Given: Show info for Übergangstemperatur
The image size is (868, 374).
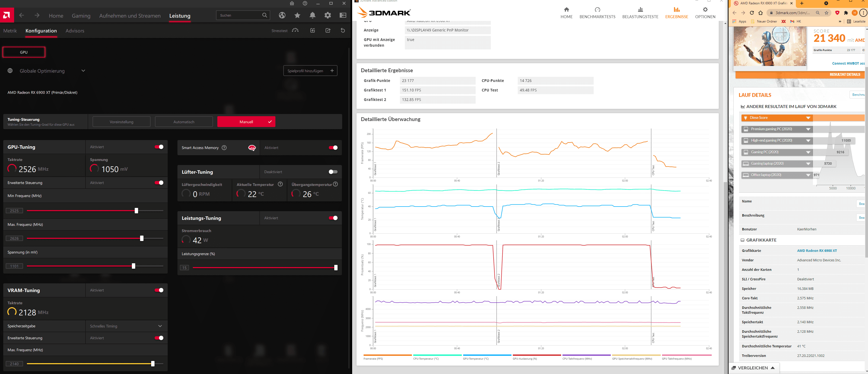Looking at the screenshot, I should point(335,184).
